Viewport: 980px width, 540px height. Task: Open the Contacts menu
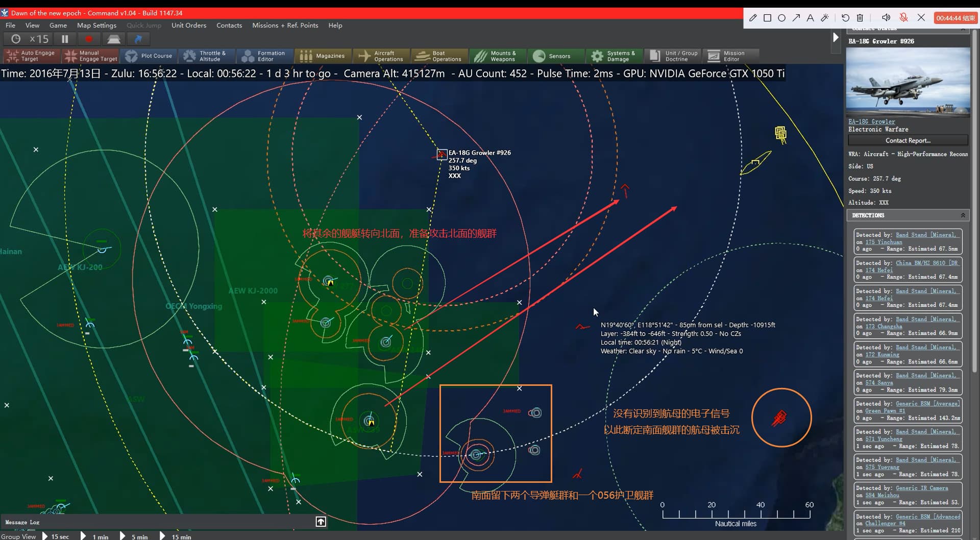point(229,25)
